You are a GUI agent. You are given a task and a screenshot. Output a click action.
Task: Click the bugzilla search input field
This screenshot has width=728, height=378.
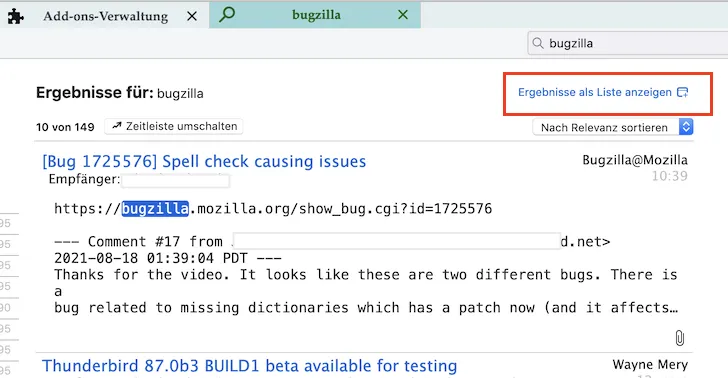(x=628, y=43)
